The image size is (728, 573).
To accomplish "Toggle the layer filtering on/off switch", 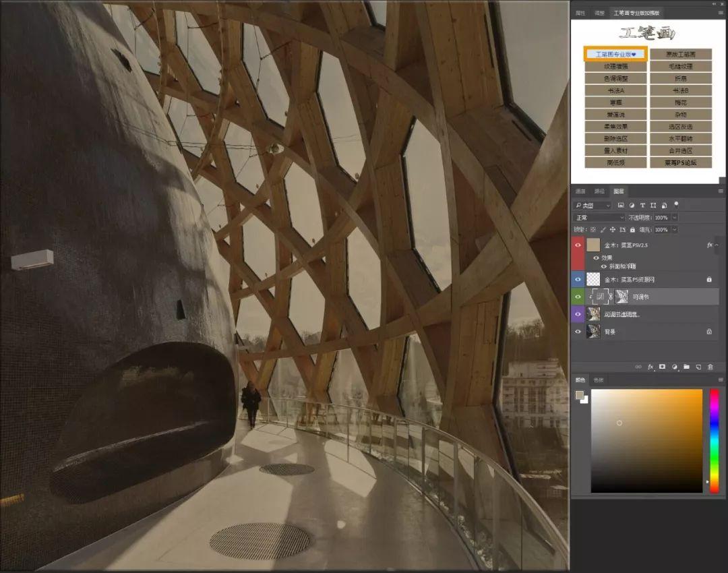I will [x=677, y=204].
